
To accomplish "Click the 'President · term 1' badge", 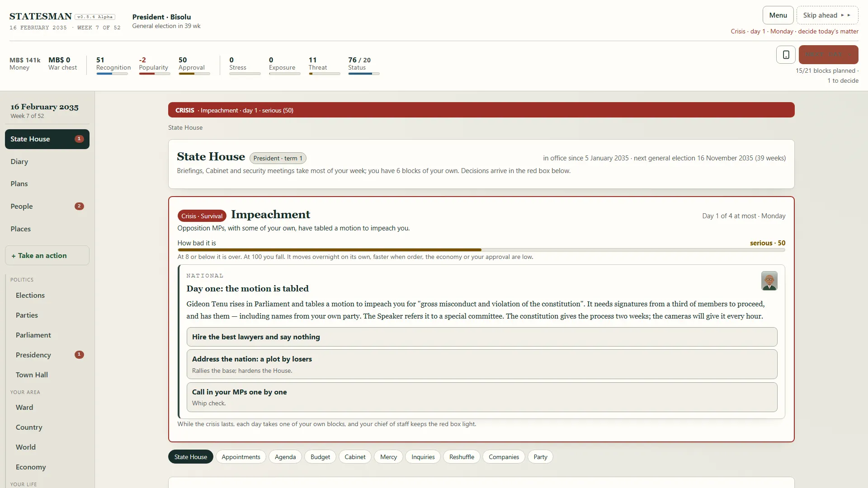I will 278,159.
